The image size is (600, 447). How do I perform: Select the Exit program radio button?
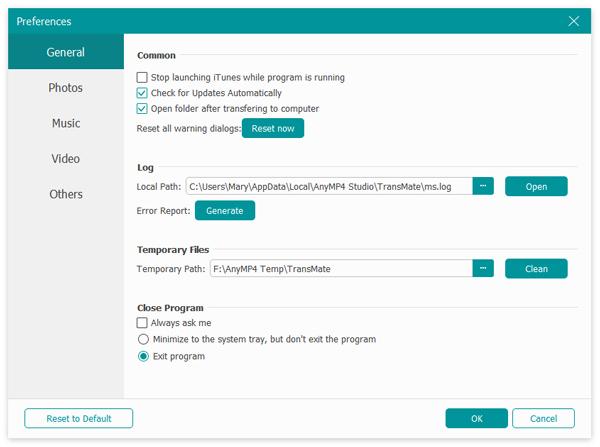click(142, 355)
